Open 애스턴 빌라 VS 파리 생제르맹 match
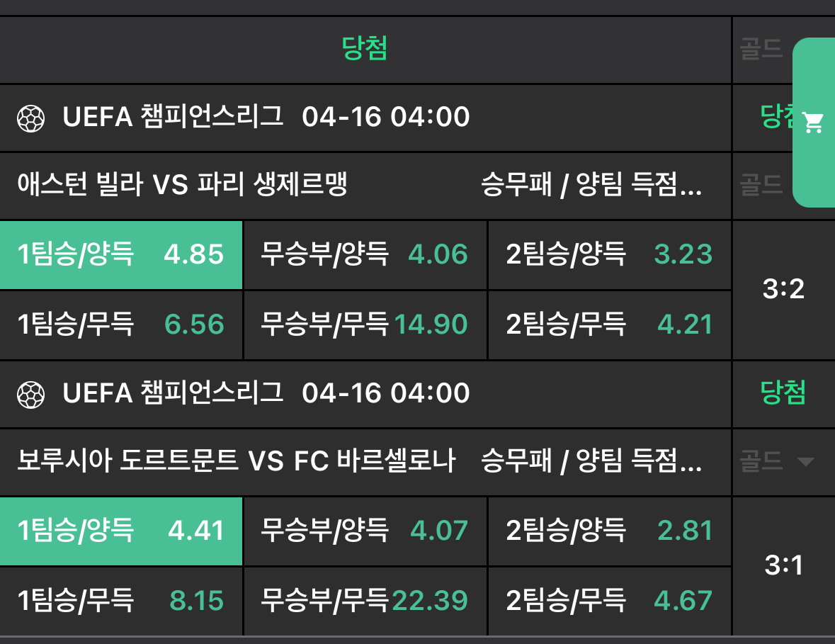Viewport: 835px width, 644px height. pos(183,186)
